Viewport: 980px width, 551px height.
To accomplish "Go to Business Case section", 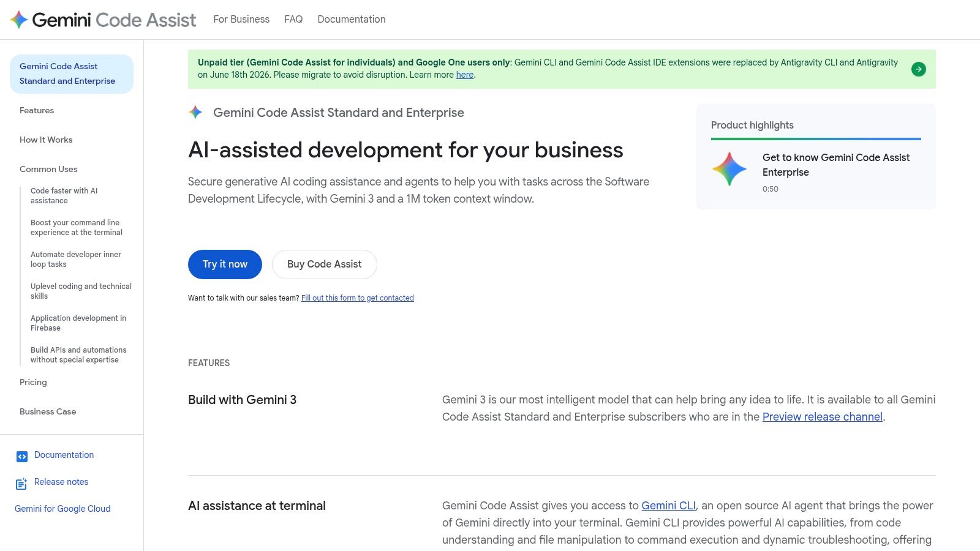I will (48, 411).
